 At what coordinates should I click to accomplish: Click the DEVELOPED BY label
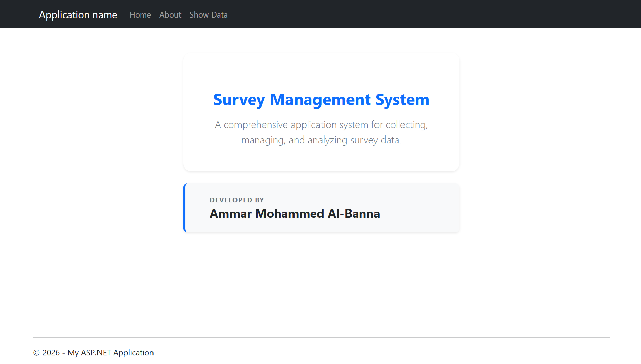point(236,200)
